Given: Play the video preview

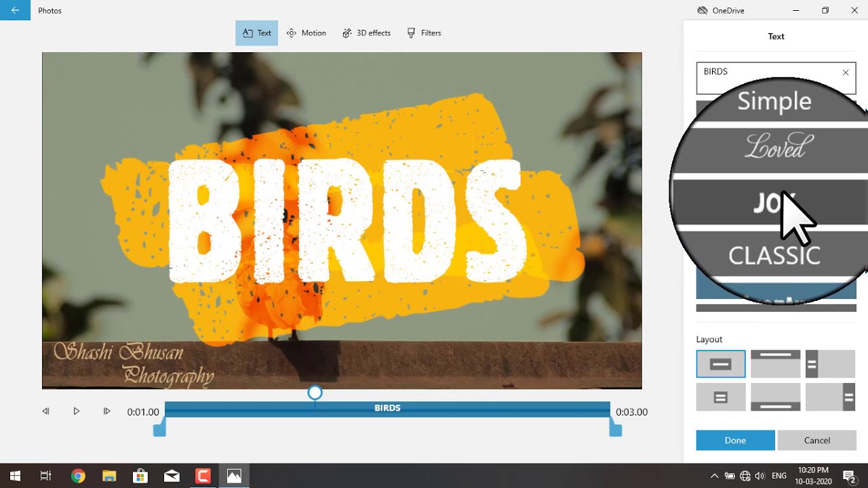Looking at the screenshot, I should click(x=76, y=411).
